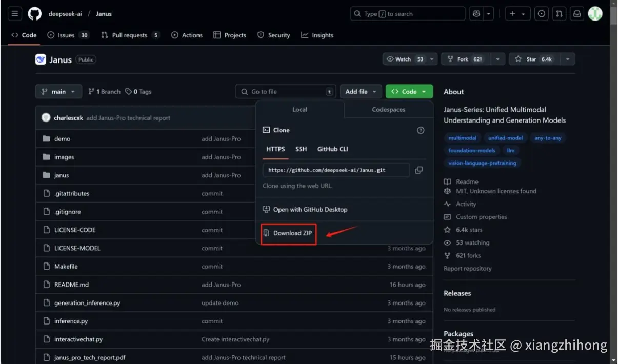
Task: Toggle the green Code dropdown button
Action: [x=409, y=92]
